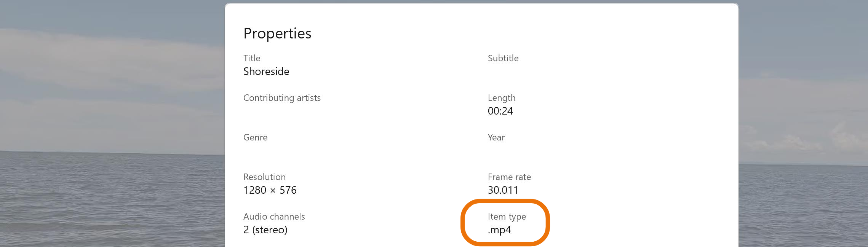Select the Length value 00:24
The height and width of the screenshot is (247, 868).
coord(501,111)
